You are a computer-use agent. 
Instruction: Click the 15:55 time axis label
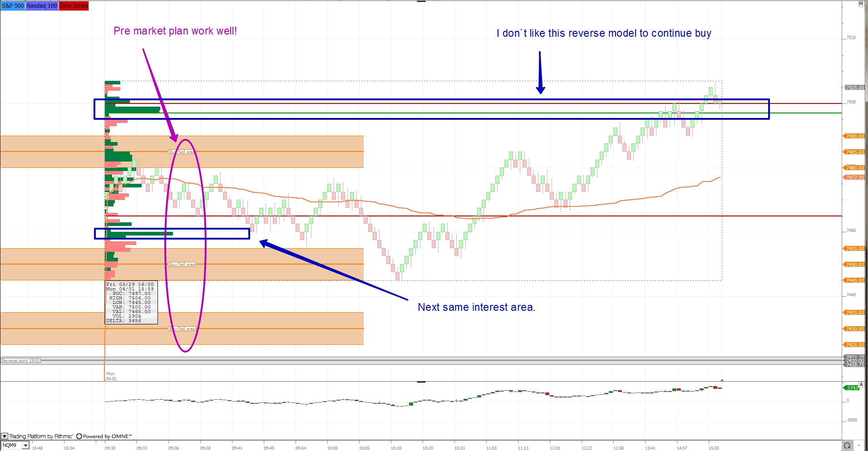pyautogui.click(x=714, y=448)
